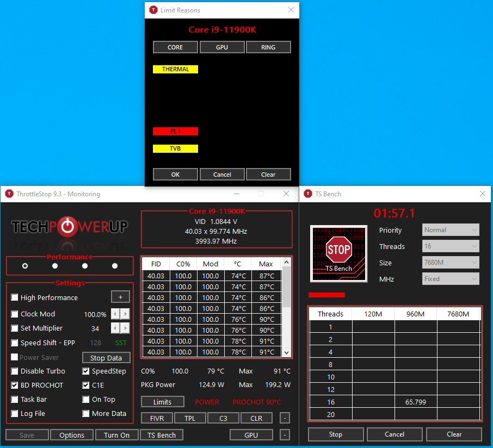Viewport: 493px width, 448px height.
Task: Clear the TS Bench results
Action: click(454, 434)
